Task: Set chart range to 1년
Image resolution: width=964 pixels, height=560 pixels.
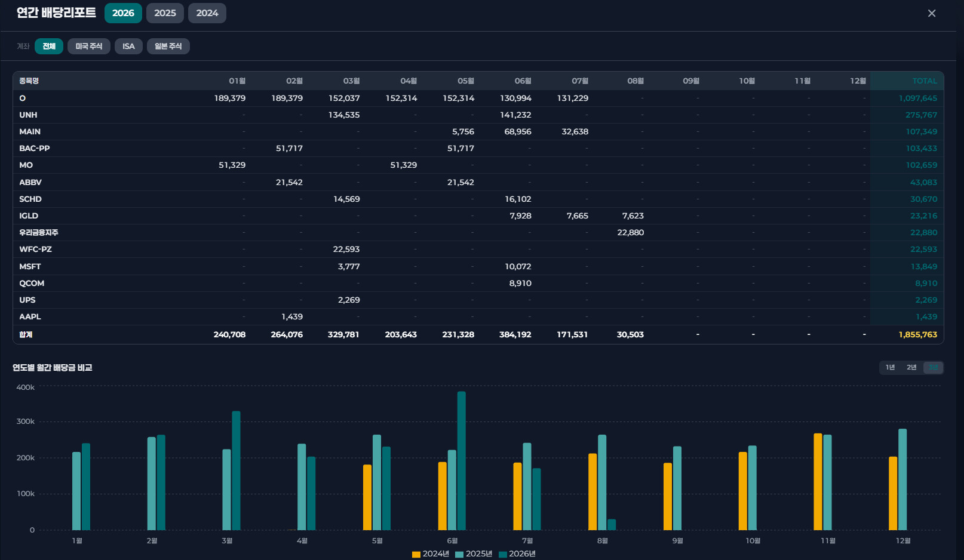Action: [890, 367]
